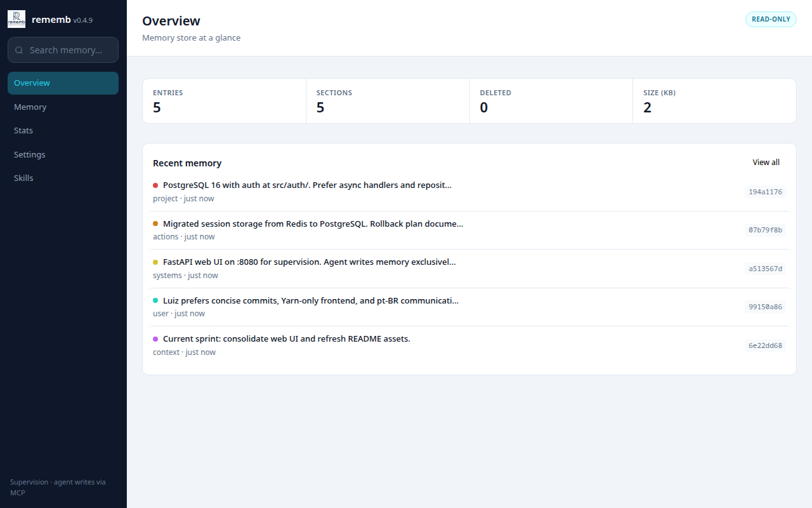Click the Overview page title
This screenshot has height=508, width=812.
click(171, 21)
